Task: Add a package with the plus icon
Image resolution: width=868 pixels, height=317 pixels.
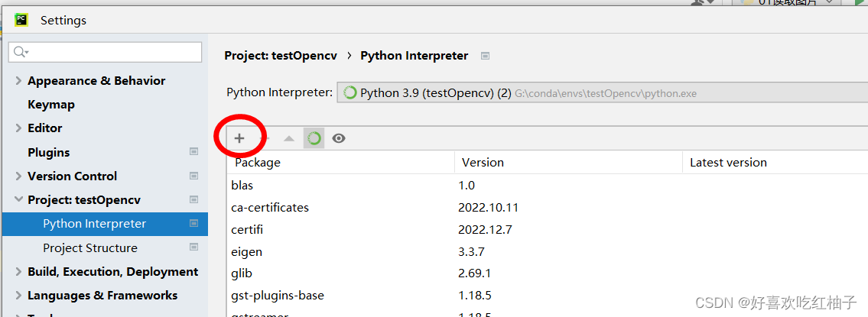Action: [x=239, y=138]
